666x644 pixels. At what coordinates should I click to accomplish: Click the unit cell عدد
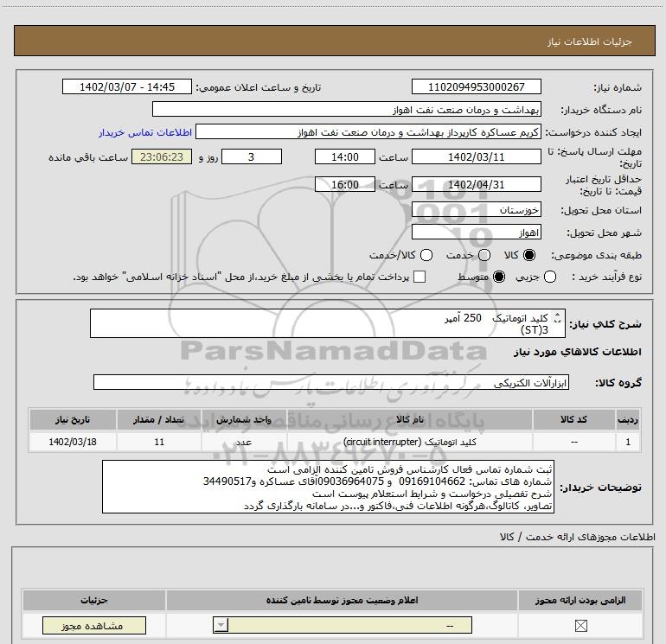pos(244,442)
